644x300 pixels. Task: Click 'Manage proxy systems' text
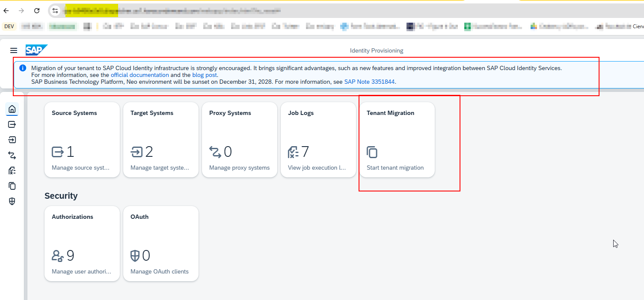coord(239,168)
